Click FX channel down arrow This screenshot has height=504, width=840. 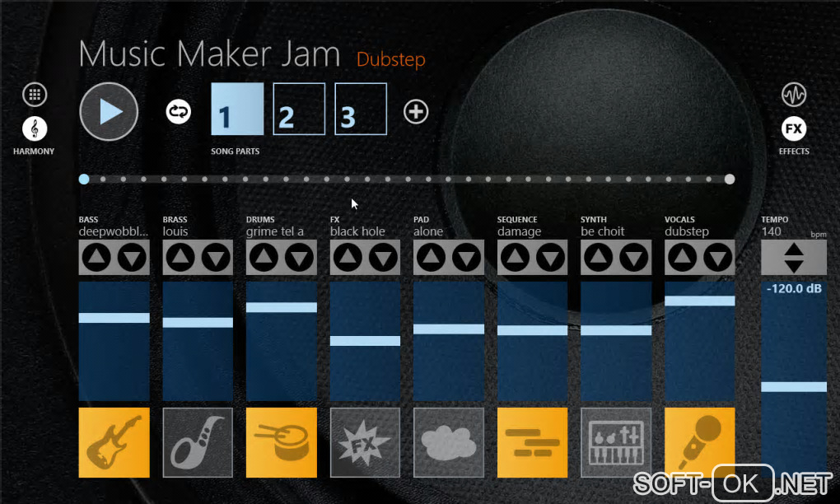(382, 258)
